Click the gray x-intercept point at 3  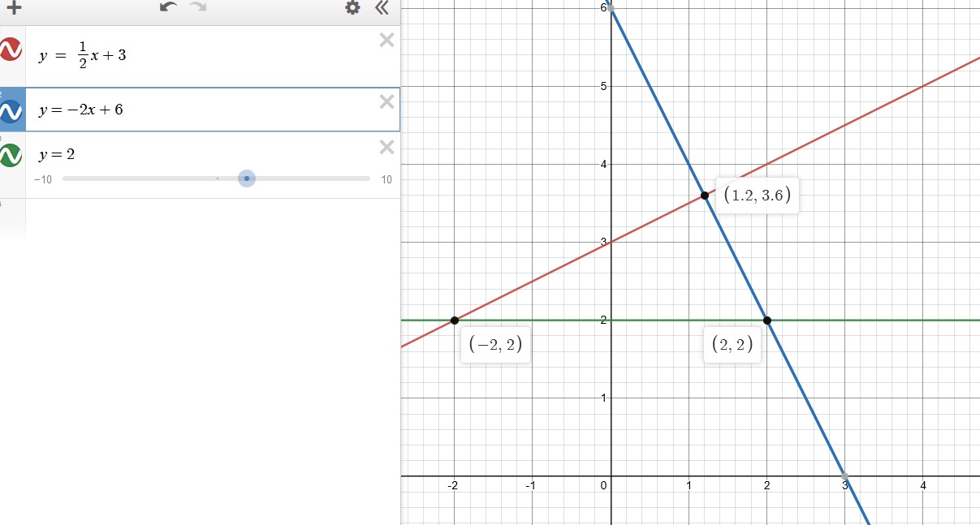(x=845, y=476)
